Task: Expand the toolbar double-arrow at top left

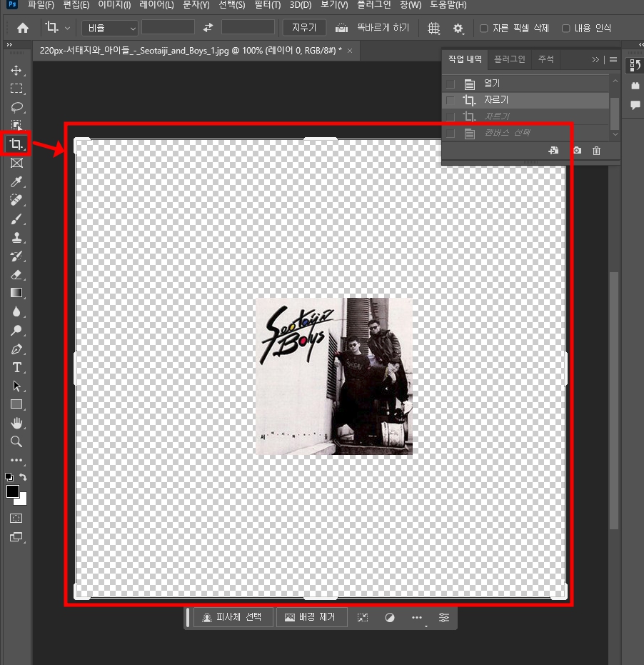Action: click(9, 44)
